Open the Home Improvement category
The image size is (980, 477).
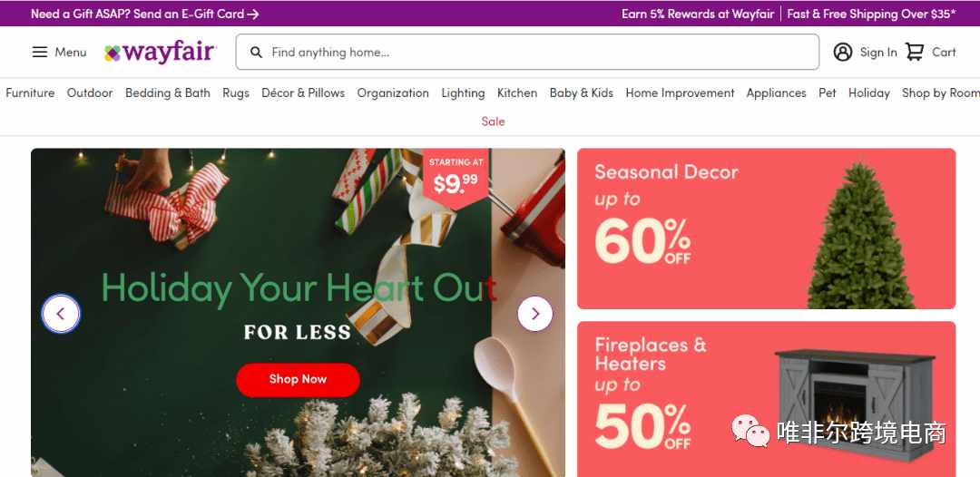point(680,93)
